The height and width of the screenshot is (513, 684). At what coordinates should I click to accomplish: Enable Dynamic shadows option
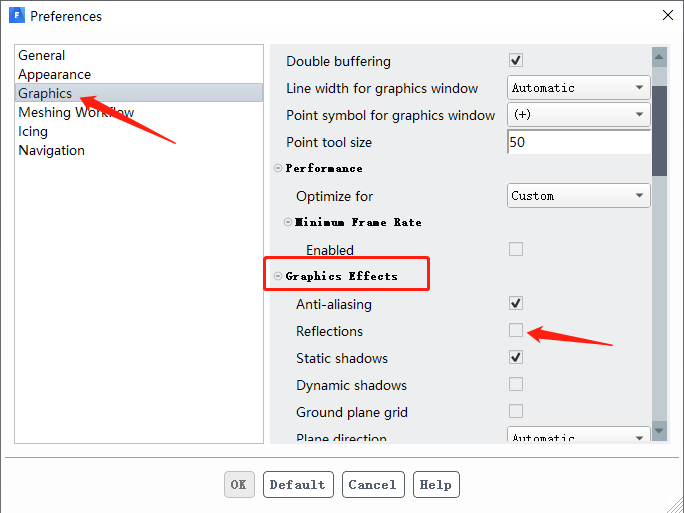click(x=516, y=385)
